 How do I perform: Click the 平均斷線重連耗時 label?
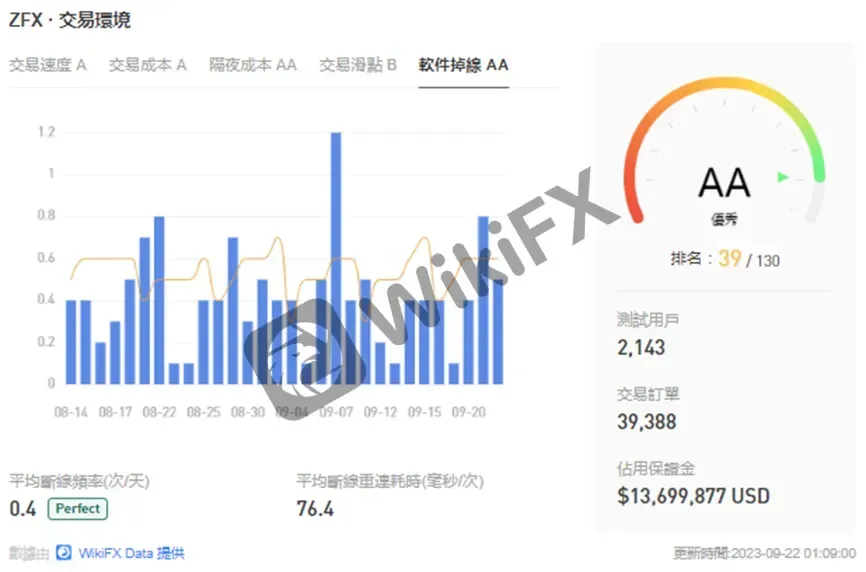click(390, 481)
